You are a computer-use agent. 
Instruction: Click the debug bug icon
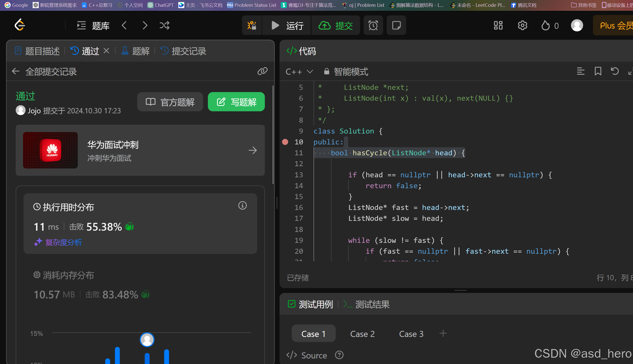tap(252, 26)
